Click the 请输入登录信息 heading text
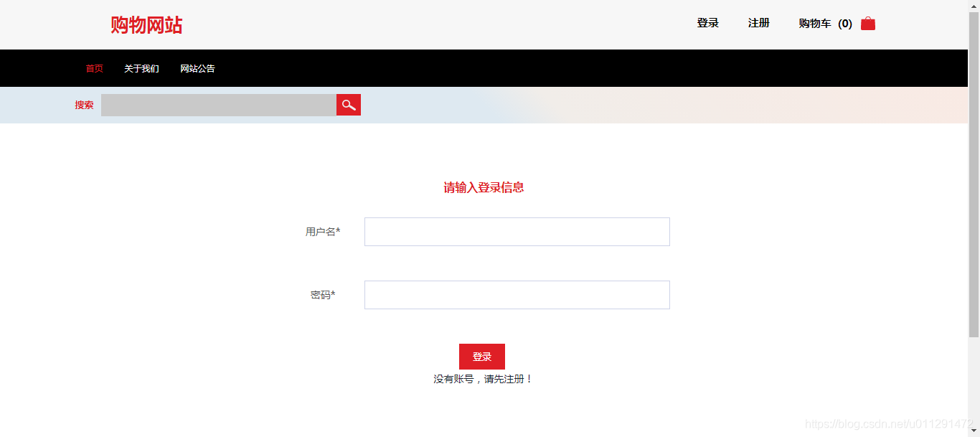The width and height of the screenshot is (980, 437). [x=484, y=187]
